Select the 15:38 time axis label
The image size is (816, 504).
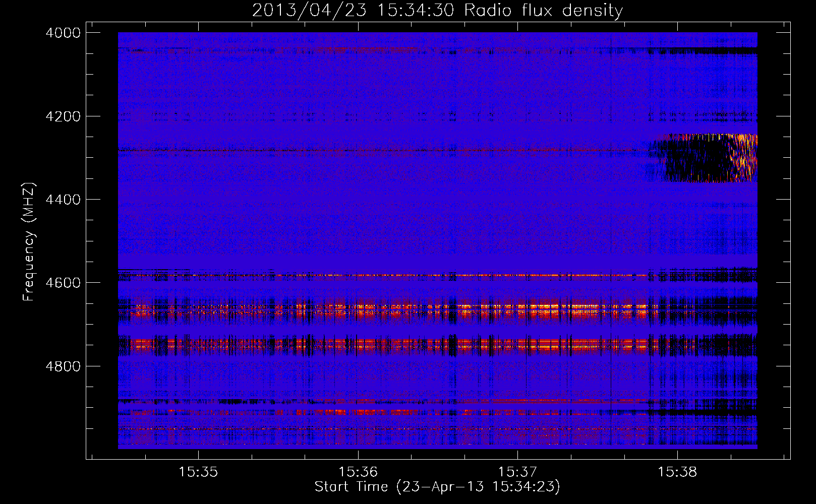677,472
